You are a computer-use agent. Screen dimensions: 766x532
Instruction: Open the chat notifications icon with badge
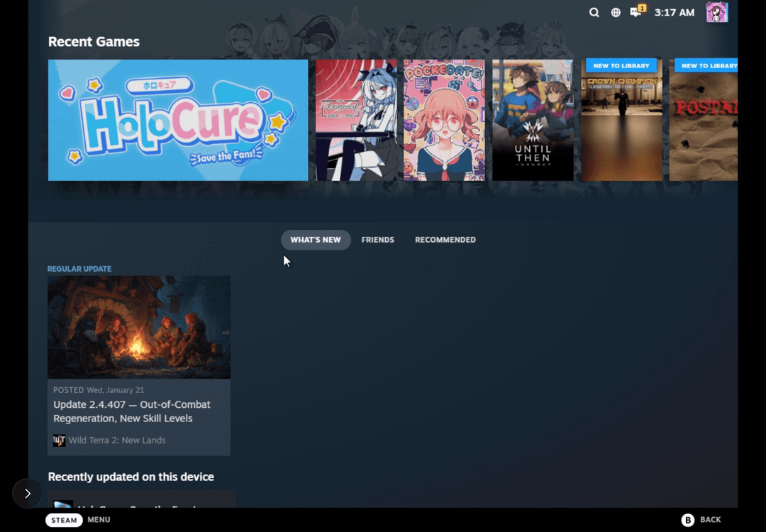[637, 11]
